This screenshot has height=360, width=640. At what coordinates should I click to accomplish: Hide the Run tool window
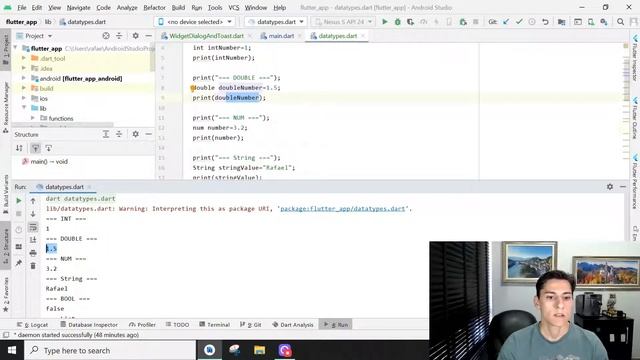(623, 187)
